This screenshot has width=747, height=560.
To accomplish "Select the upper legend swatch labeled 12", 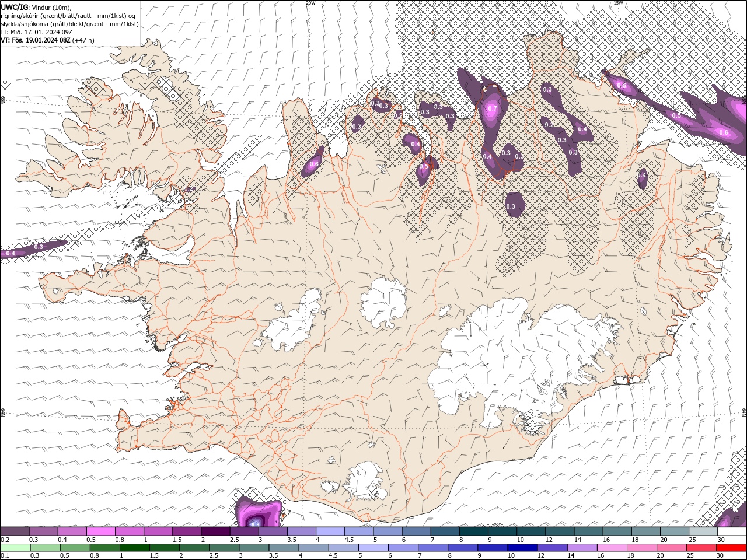I will click(x=560, y=531).
